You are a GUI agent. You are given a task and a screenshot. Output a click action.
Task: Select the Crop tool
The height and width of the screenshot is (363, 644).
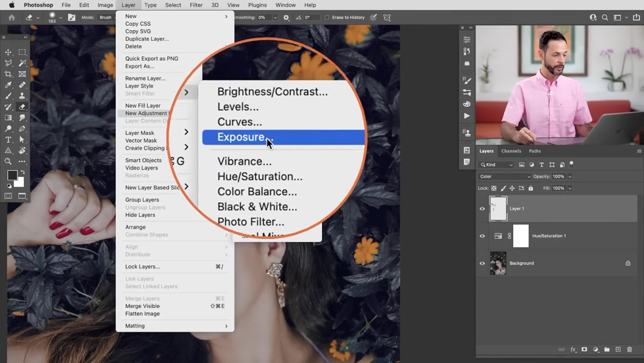pos(9,74)
